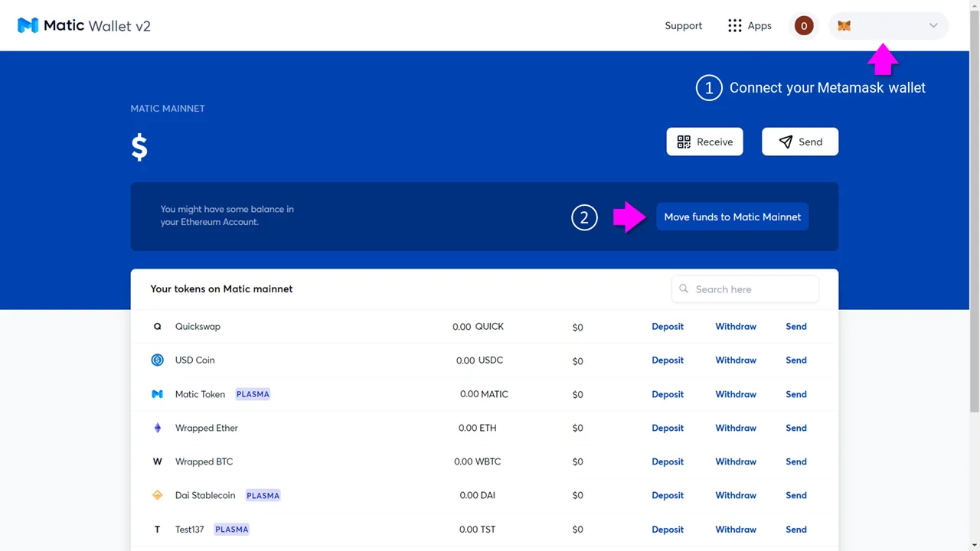The width and height of the screenshot is (980, 551).
Task: Withdraw Quickswap tokens
Action: point(736,327)
